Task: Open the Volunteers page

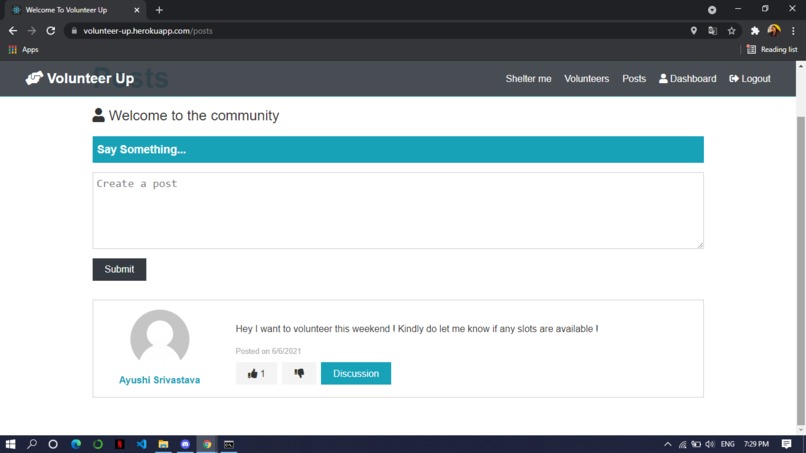Action: 587,79
